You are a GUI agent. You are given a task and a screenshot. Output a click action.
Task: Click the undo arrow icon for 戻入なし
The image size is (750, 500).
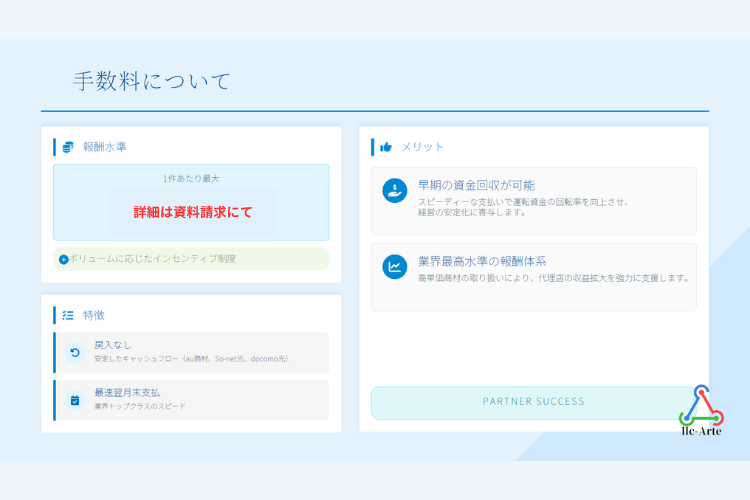coord(74,352)
